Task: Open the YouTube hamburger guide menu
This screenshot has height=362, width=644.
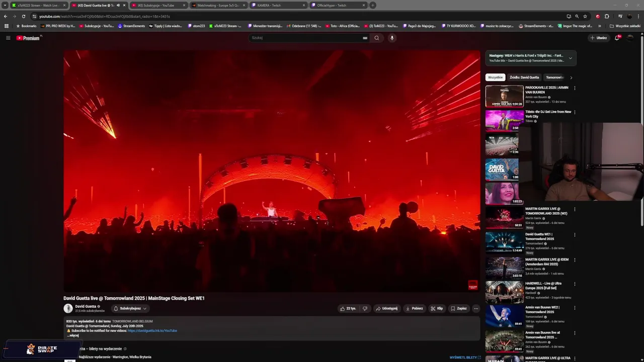Action: [x=8, y=38]
